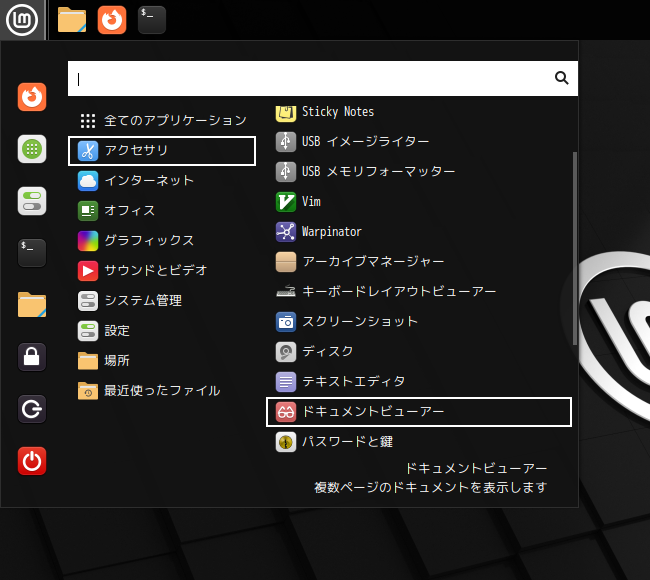Lock the screen from the sidebar
The image size is (650, 580).
coord(32,357)
